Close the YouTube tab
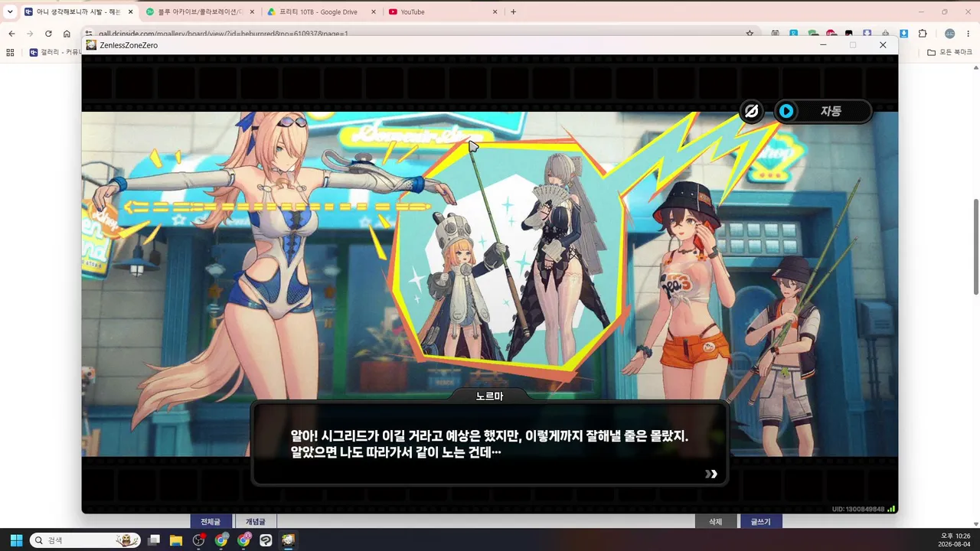 click(x=495, y=11)
